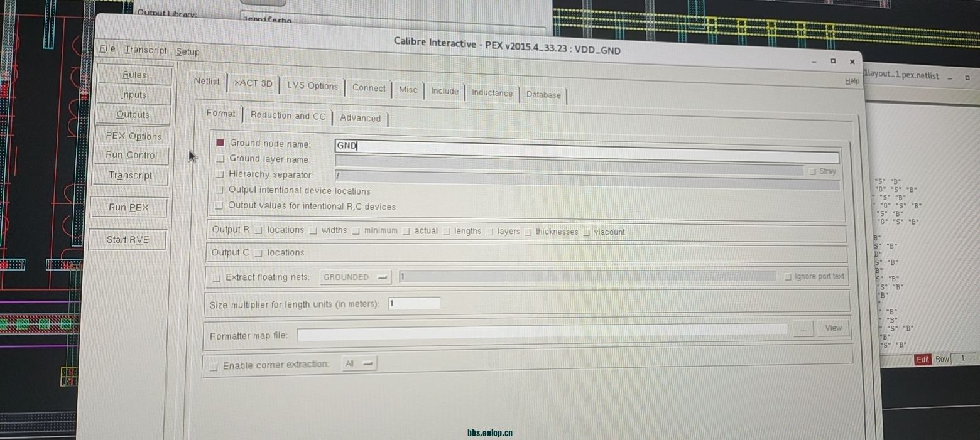The height and width of the screenshot is (440, 980).
Task: Switch to the Connect tab
Action: coord(369,88)
